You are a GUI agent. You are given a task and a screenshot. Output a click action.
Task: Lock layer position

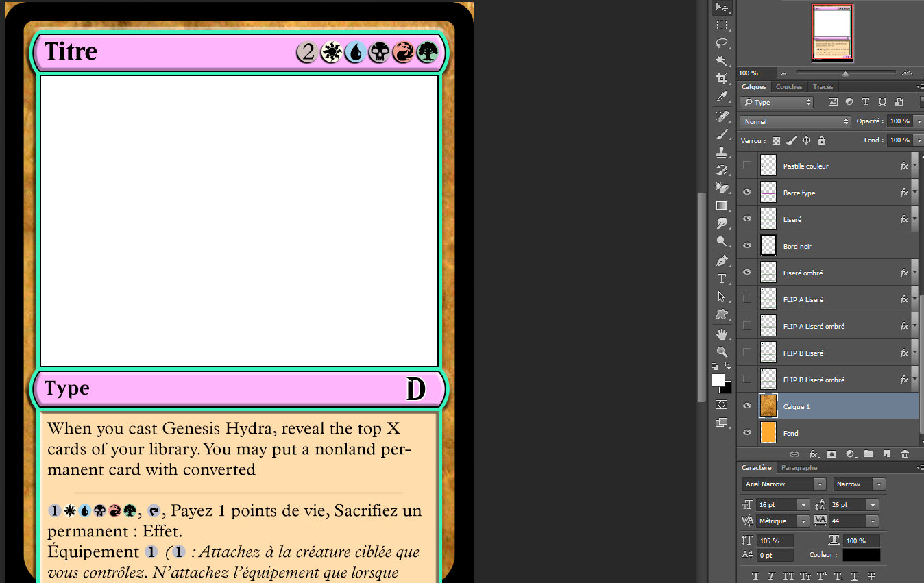[x=807, y=140]
